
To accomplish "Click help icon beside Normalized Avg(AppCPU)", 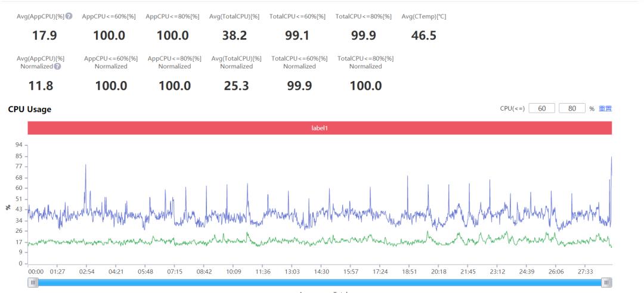I will 57,67.
